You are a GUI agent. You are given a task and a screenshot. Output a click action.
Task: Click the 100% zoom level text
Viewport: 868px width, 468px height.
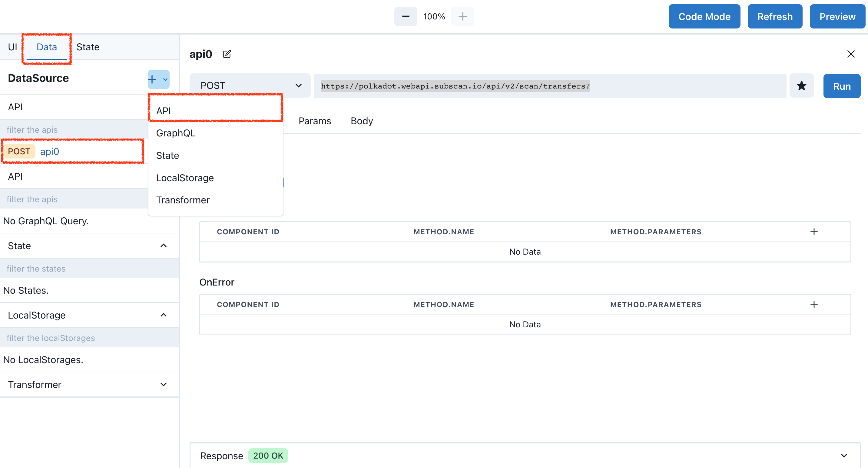(x=434, y=17)
